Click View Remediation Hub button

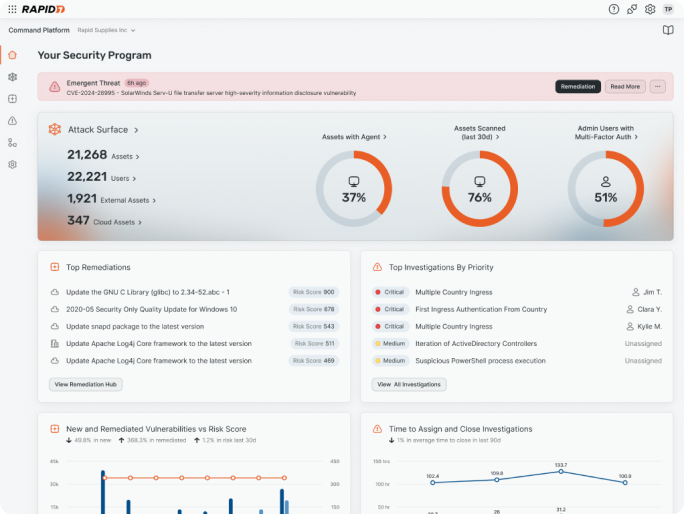tap(86, 384)
